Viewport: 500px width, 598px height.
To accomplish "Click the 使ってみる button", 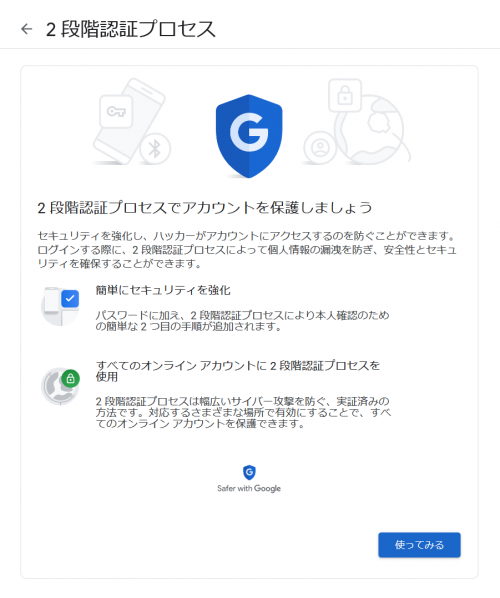I will click(419, 545).
